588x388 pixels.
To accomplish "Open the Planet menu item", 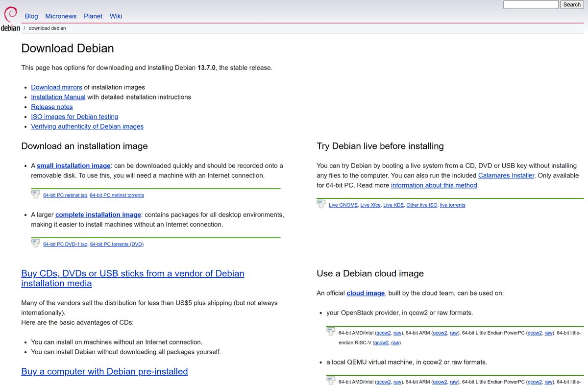I will point(93,16).
